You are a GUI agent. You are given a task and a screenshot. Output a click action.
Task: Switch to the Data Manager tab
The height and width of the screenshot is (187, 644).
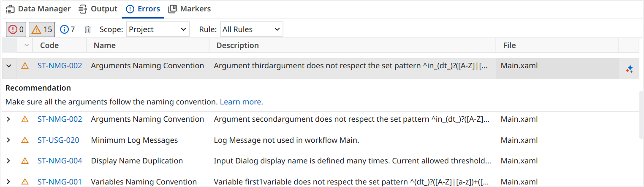pos(38,9)
